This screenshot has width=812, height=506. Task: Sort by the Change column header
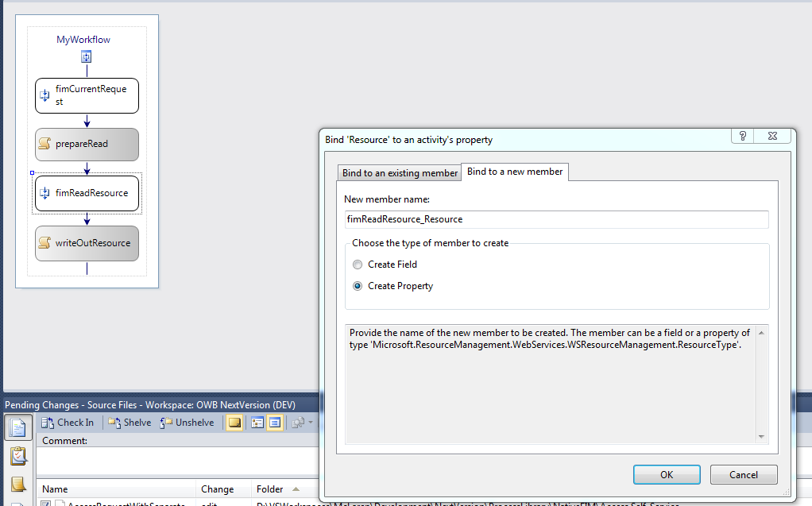[x=223, y=489]
